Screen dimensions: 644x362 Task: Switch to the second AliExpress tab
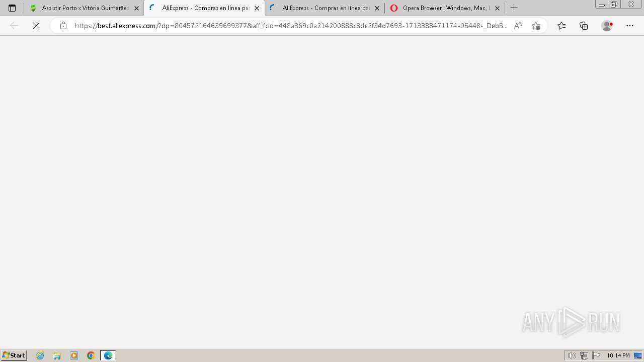(x=325, y=8)
